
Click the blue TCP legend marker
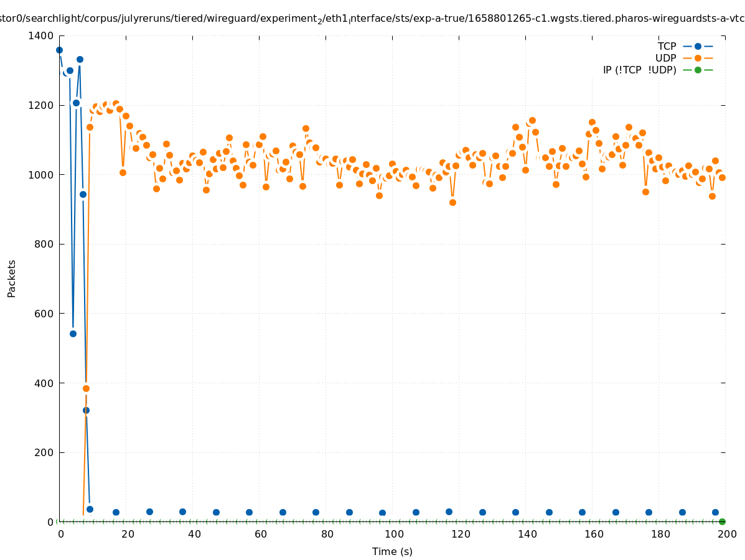click(x=698, y=46)
